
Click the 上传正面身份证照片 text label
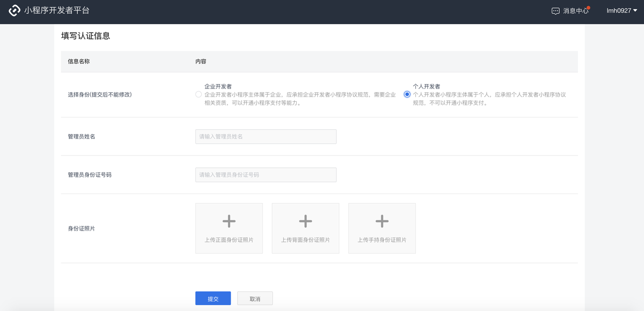coord(229,240)
